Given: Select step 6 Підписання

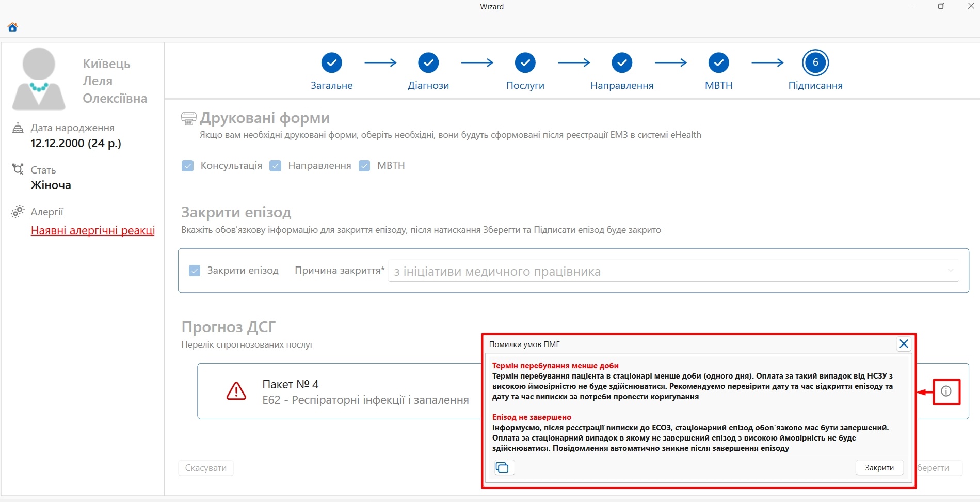Looking at the screenshot, I should 815,63.
